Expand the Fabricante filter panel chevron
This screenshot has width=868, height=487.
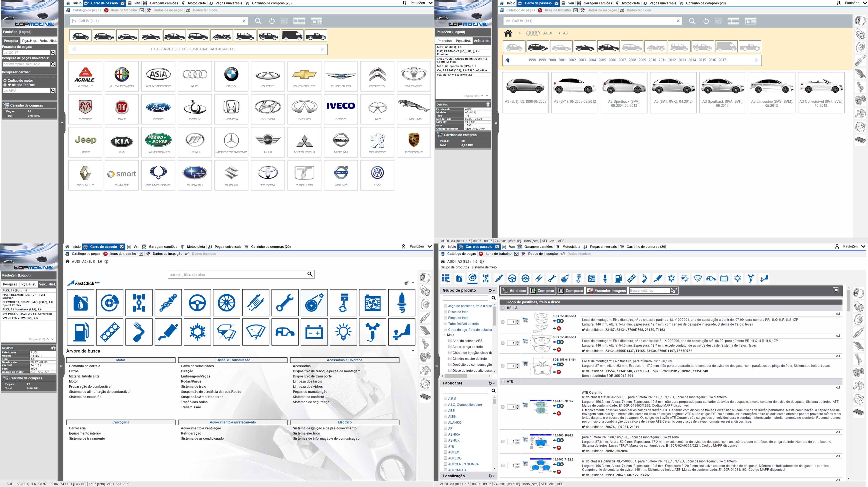pyautogui.click(x=494, y=383)
